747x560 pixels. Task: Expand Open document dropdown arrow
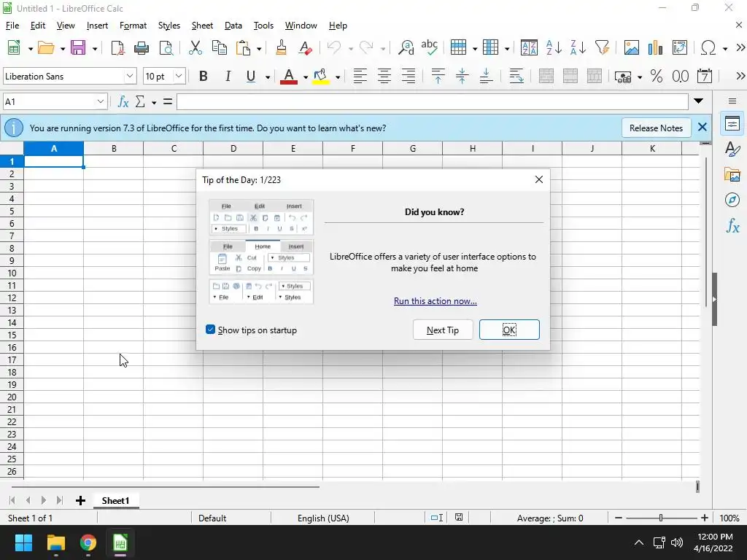click(x=63, y=49)
